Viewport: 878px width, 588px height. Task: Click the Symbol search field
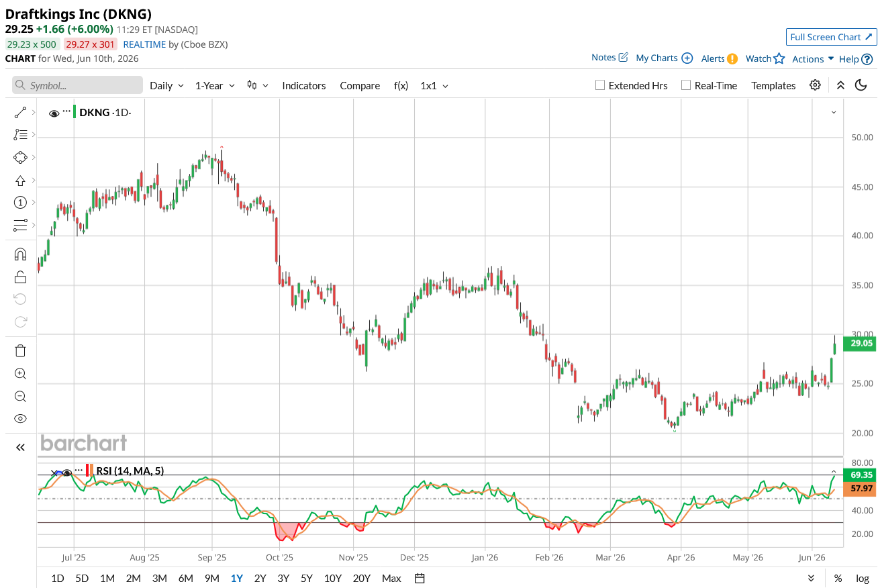tap(78, 85)
